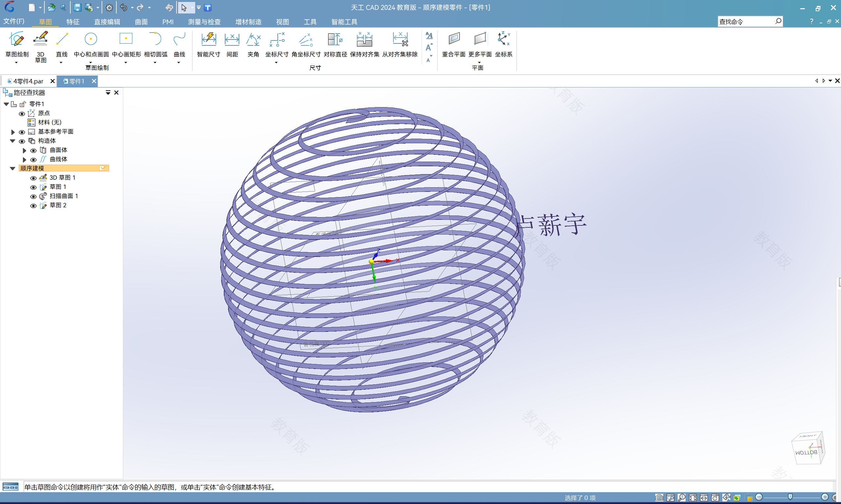Open the 路径查找器 panel options dropdown
Viewport: 841px width, 504px height.
click(x=108, y=93)
